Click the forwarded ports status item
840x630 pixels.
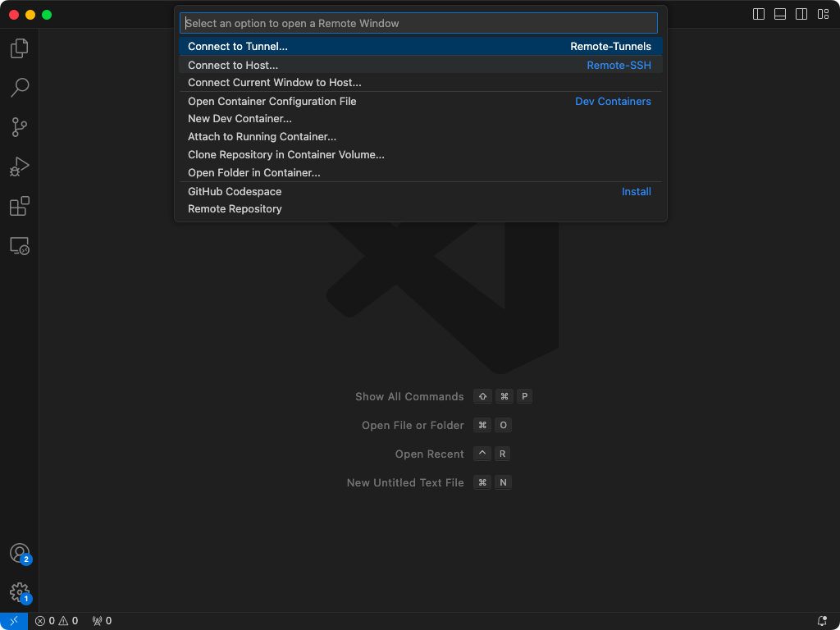point(102,621)
